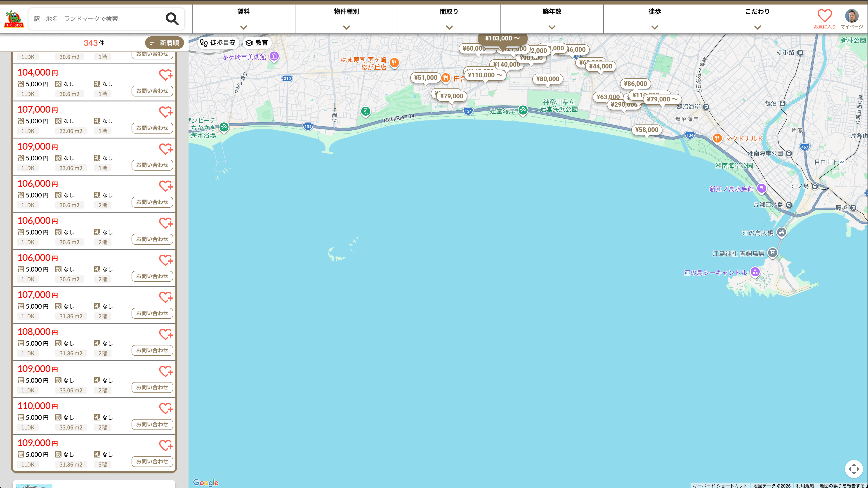Open the 間取り filter dropdown
This screenshot has width=868, height=488.
448,19
